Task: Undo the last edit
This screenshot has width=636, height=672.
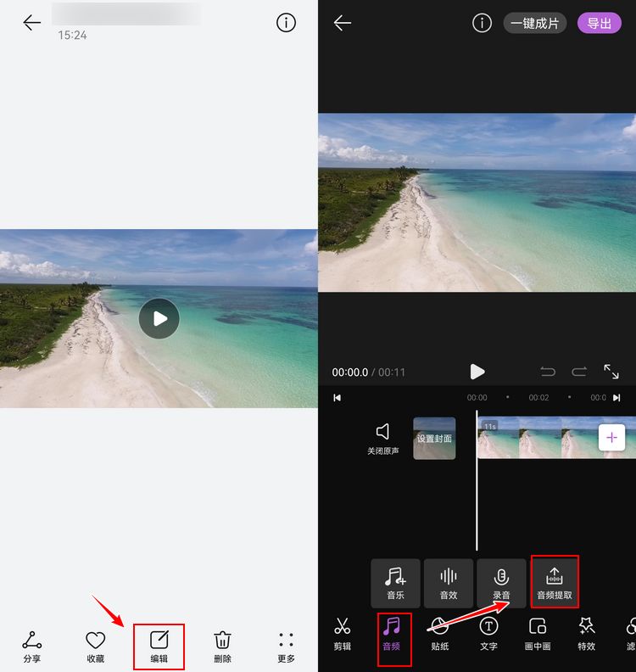Action: pos(548,371)
